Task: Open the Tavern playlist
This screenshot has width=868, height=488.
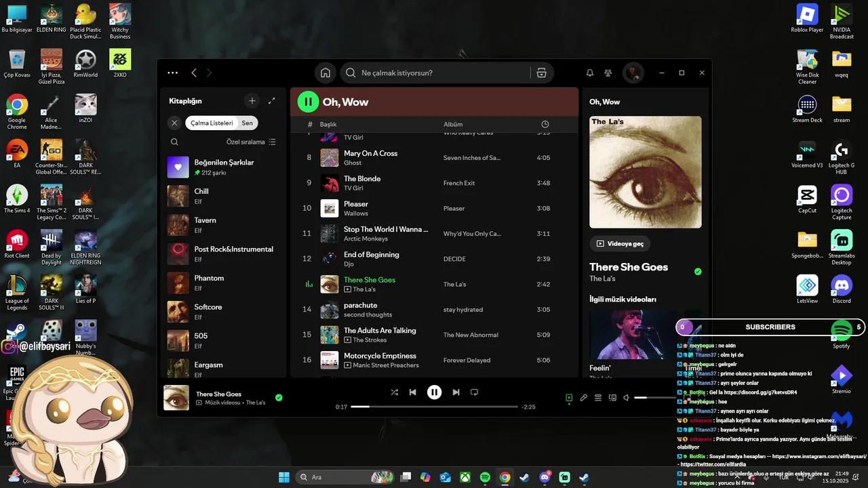Action: [224, 225]
